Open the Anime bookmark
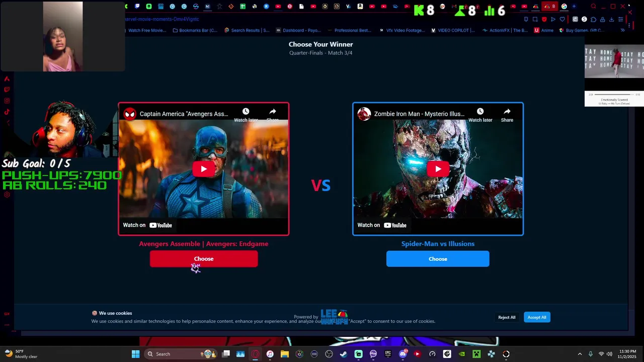Viewport: 644px width, 362px height. click(x=544, y=30)
